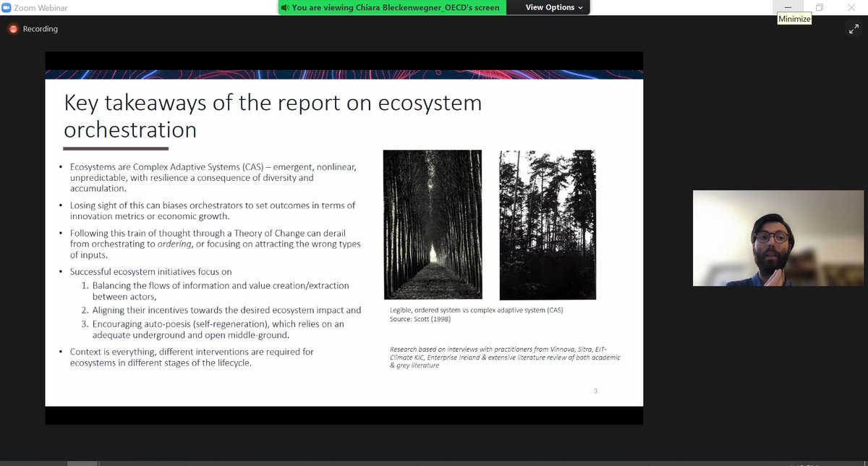Click the slide title 'Key takeaways of the report'

[273, 116]
